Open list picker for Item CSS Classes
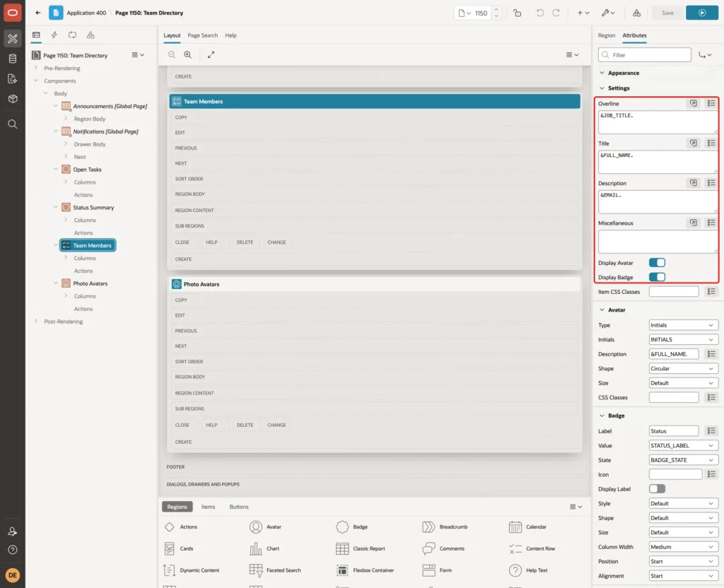 (711, 292)
